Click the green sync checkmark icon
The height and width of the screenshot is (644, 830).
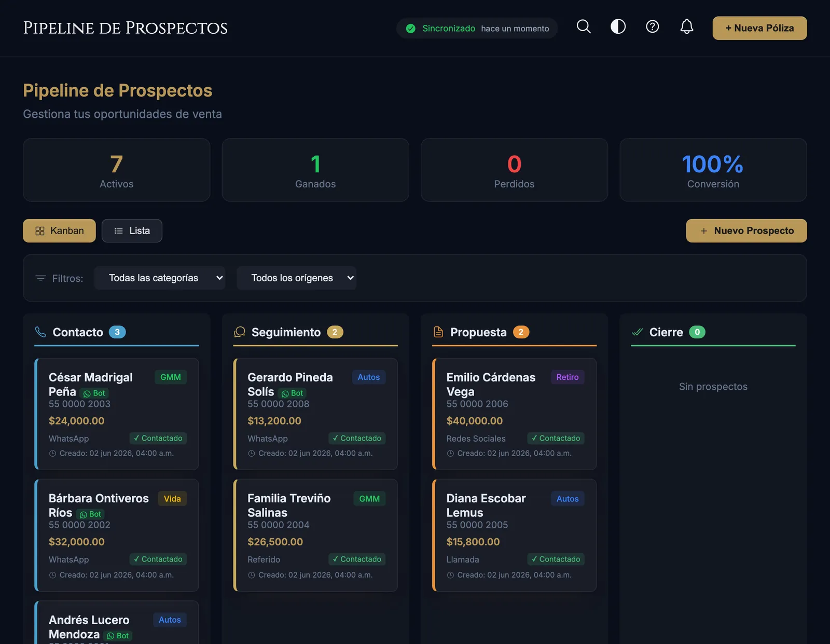pos(410,29)
